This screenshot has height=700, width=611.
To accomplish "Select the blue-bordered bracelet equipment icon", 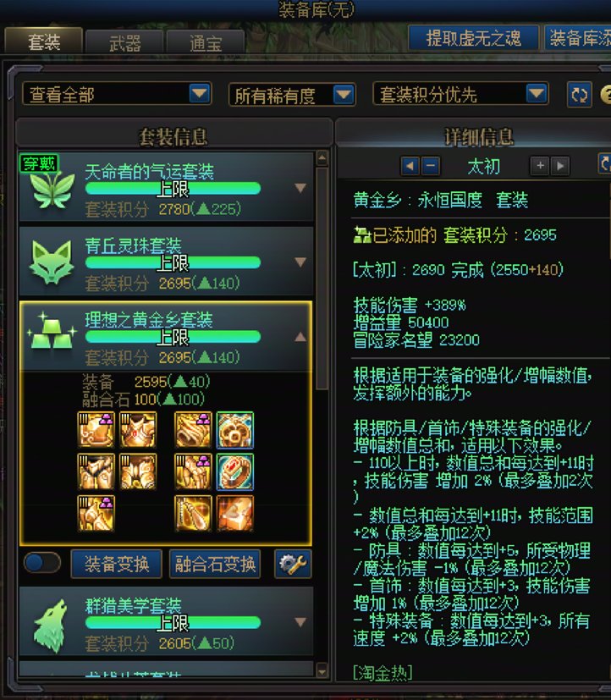I will coord(235,430).
